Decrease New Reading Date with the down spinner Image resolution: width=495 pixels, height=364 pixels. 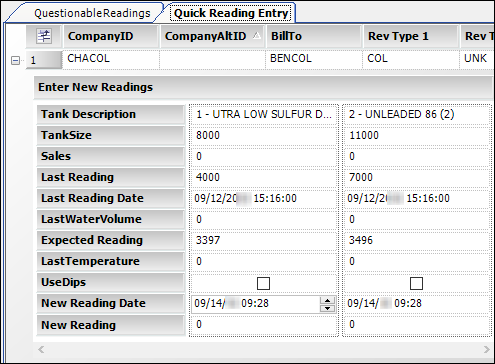pos(327,308)
